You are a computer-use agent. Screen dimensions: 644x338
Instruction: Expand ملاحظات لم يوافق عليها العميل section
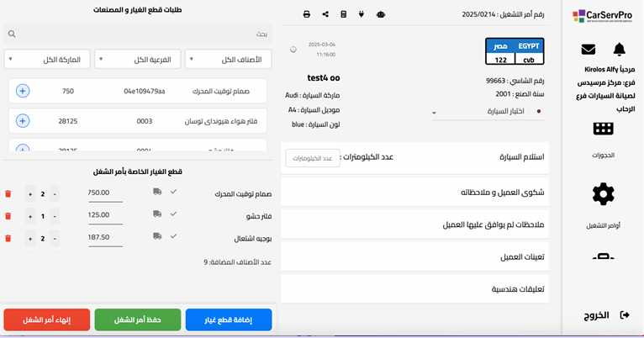414,224
